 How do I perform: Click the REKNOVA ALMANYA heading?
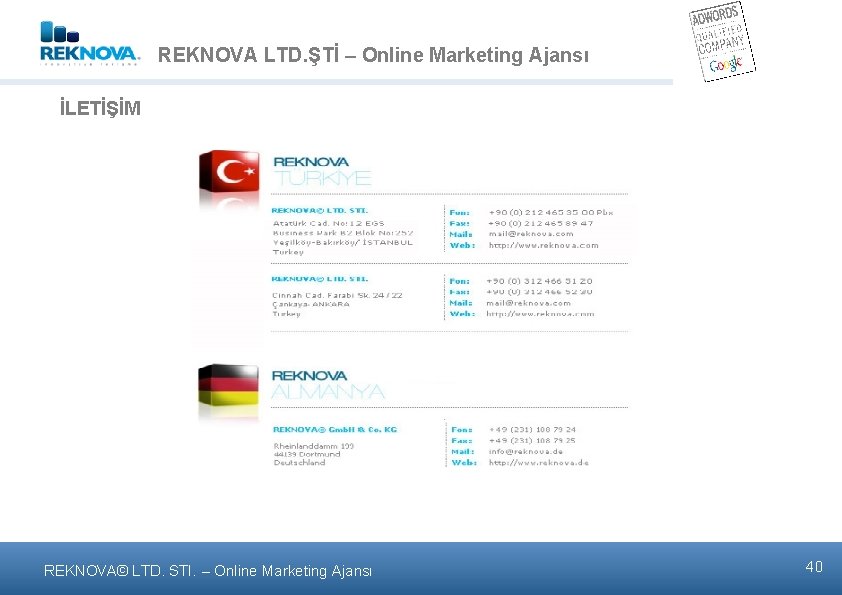click(328, 384)
